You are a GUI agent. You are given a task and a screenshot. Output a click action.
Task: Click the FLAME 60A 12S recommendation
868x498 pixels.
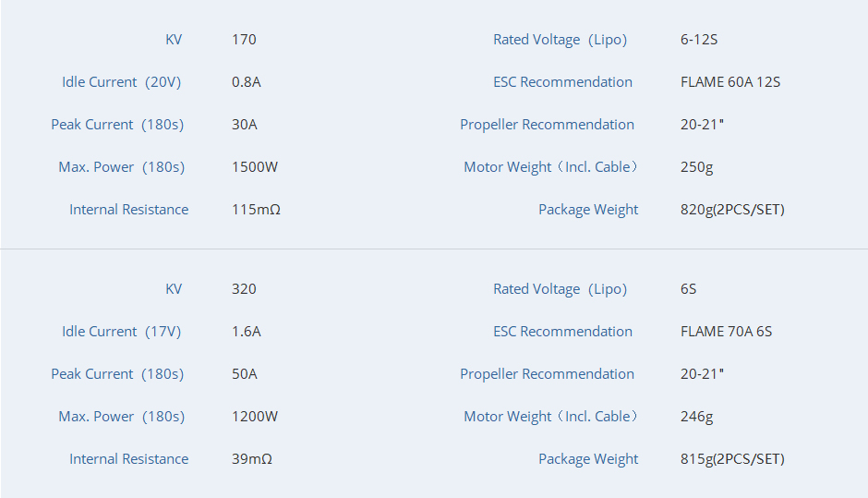pyautogui.click(x=730, y=82)
